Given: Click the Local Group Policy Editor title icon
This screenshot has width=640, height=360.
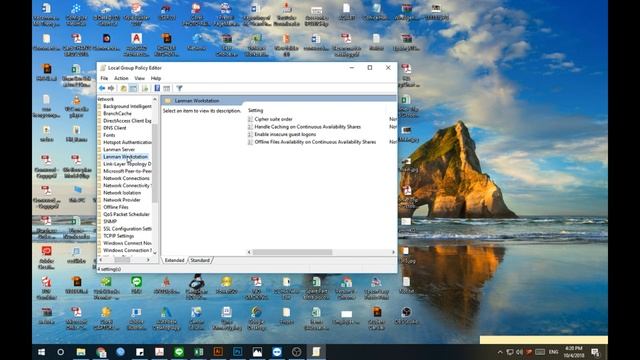Looking at the screenshot, I should coord(103,68).
